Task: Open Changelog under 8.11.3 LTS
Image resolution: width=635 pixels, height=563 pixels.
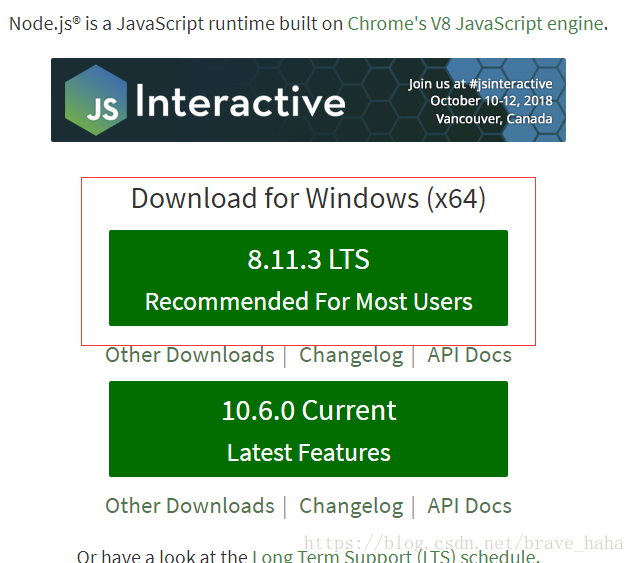Action: [x=351, y=356]
